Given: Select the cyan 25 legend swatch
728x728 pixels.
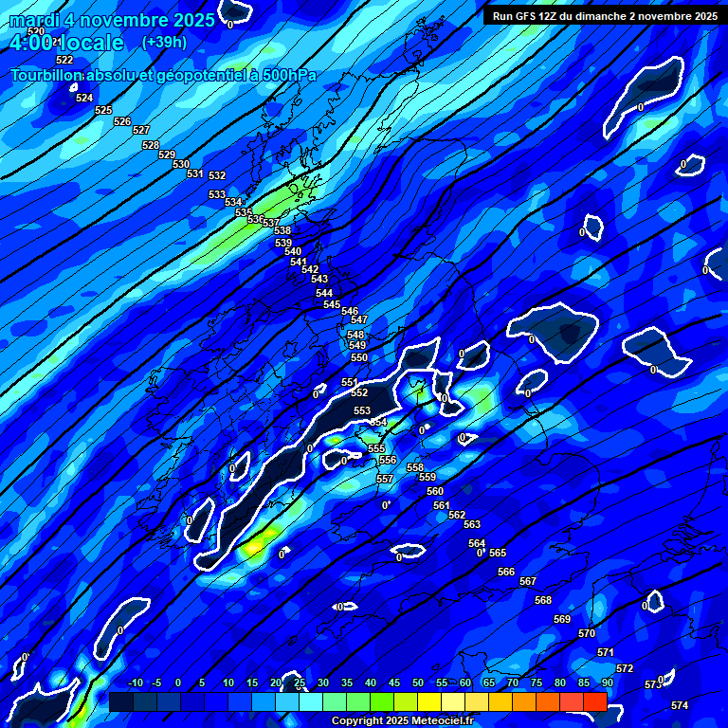Looking at the screenshot, I should (310, 701).
